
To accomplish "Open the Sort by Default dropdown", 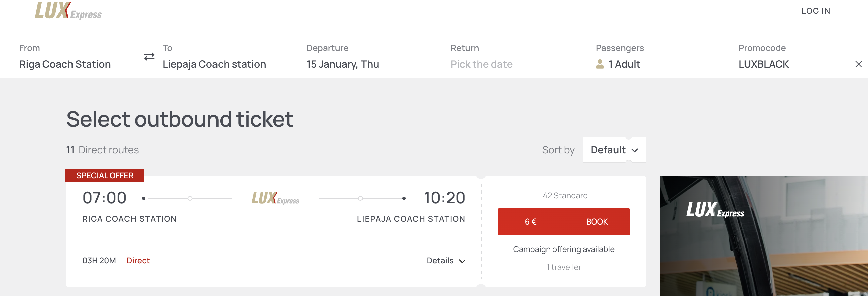I will coord(614,150).
